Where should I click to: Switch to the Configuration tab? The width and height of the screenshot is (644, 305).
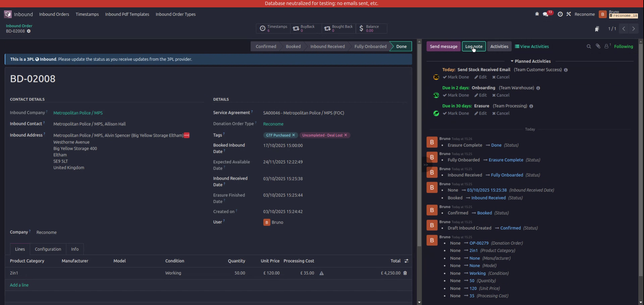point(48,249)
